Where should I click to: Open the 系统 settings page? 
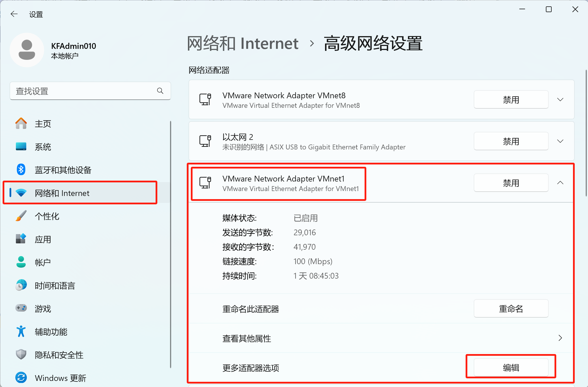[43, 147]
